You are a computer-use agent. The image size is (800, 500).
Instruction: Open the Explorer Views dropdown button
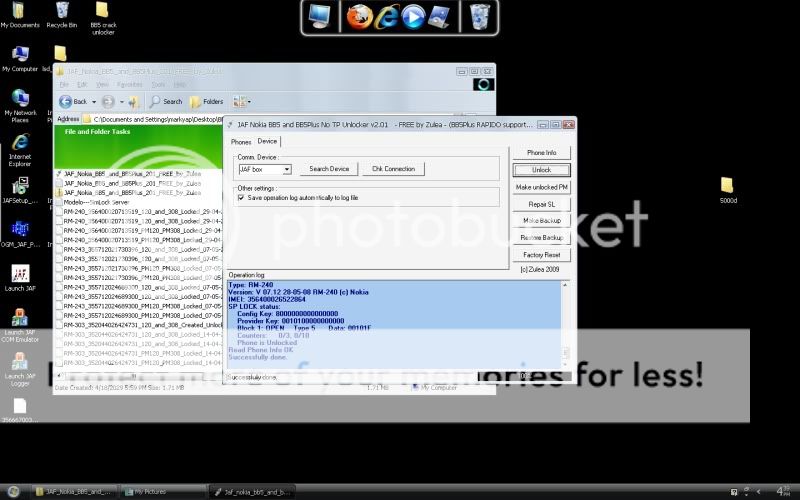(x=242, y=101)
